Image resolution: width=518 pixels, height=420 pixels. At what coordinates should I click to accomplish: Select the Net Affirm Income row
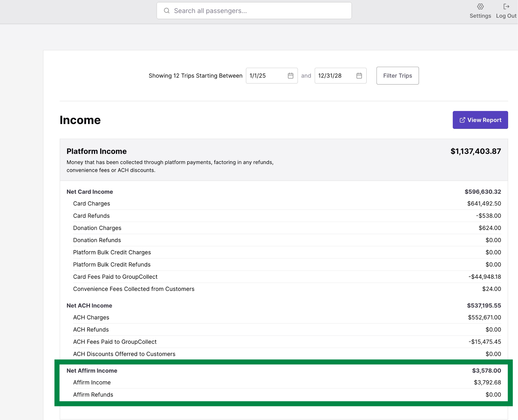92,370
